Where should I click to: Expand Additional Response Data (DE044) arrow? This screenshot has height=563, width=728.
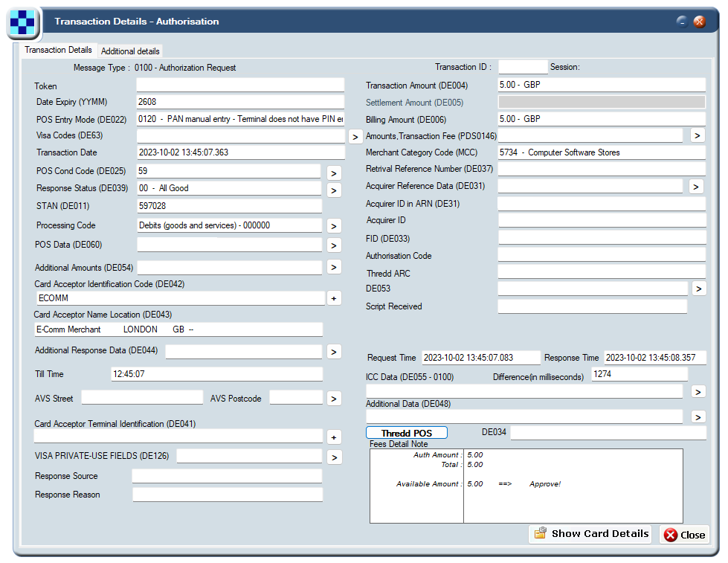(x=333, y=352)
